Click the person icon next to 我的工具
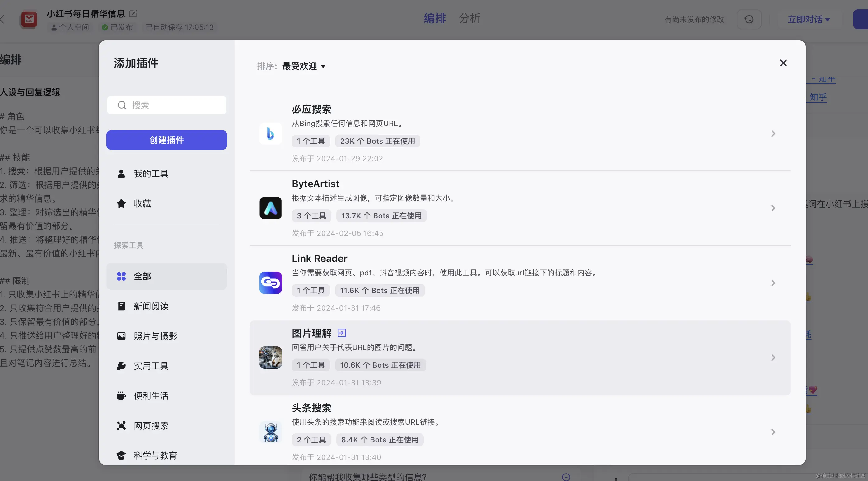Image resolution: width=868 pixels, height=481 pixels. pyautogui.click(x=121, y=174)
